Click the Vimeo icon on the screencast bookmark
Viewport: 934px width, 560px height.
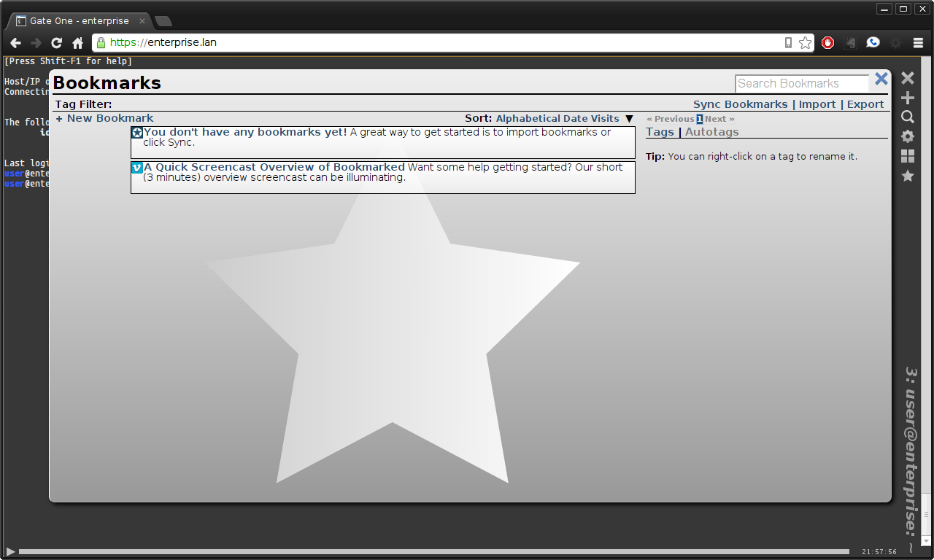click(x=136, y=167)
